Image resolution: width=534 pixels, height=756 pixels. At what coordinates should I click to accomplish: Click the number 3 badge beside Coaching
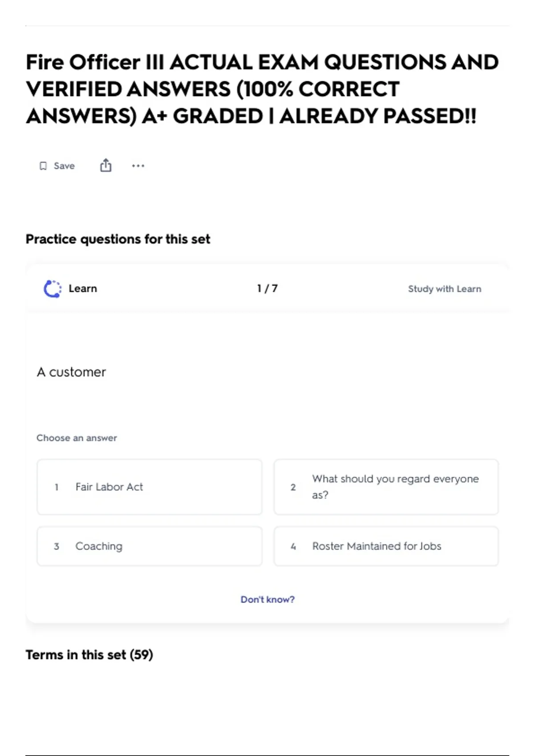(x=57, y=547)
